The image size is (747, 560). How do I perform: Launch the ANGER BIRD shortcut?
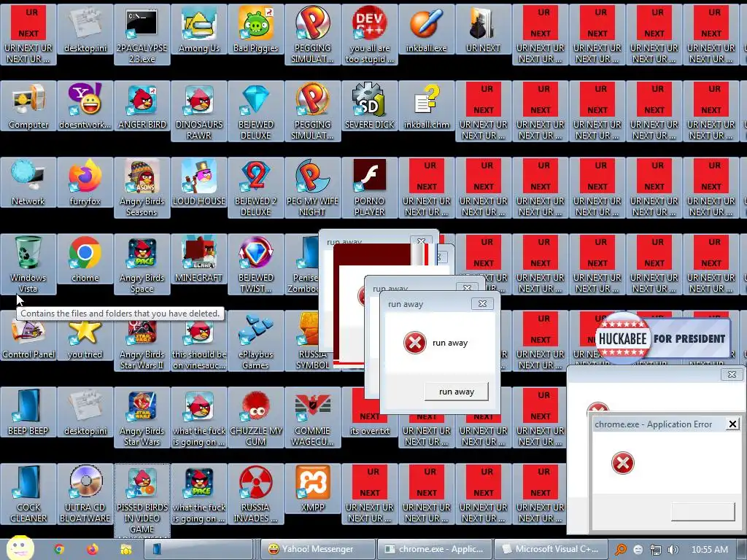click(142, 106)
